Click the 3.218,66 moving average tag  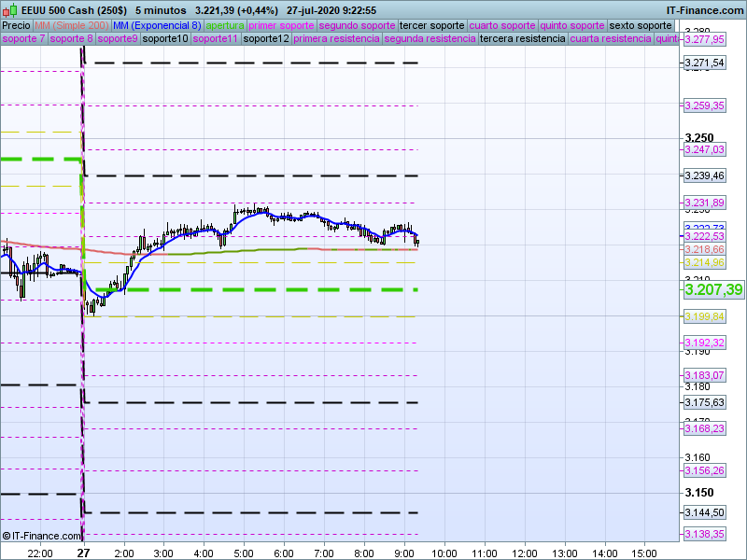click(x=704, y=249)
